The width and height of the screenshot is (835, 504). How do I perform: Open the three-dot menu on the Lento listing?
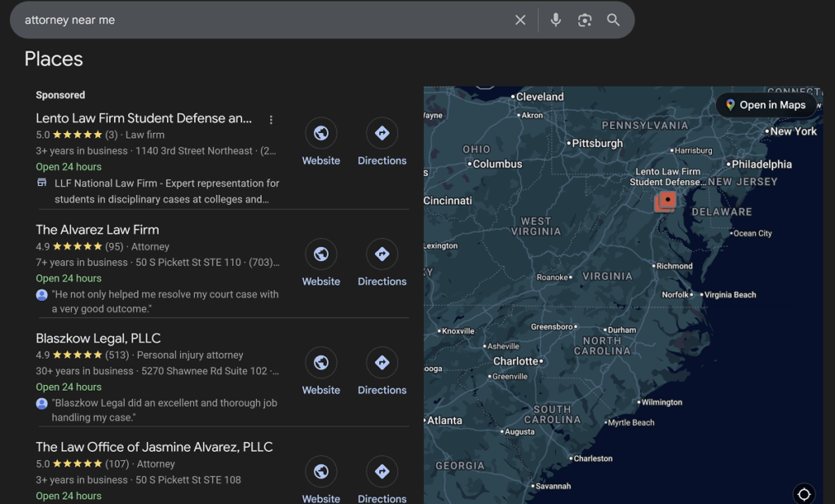point(271,119)
